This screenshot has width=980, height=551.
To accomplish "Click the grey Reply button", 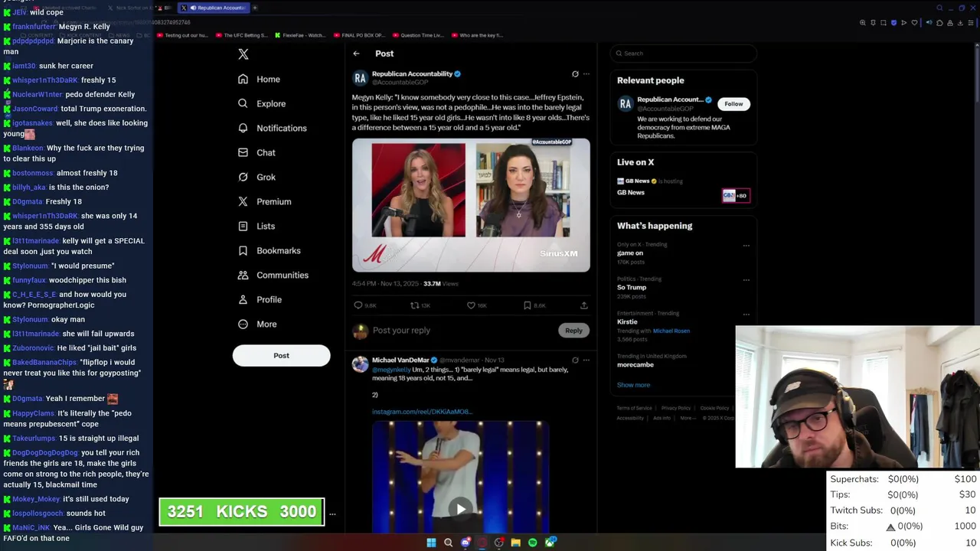I will click(x=573, y=331).
